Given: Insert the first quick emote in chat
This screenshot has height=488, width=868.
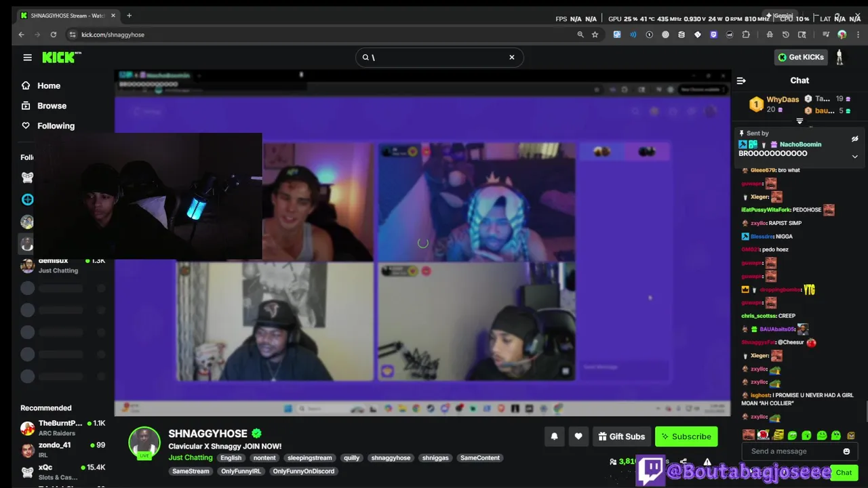Looking at the screenshot, I should (x=749, y=435).
